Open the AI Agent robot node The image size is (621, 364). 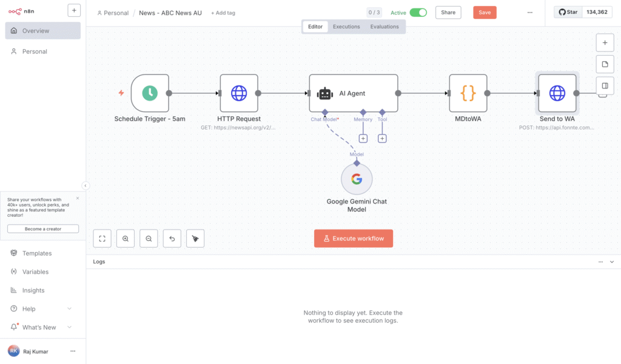[353, 93]
